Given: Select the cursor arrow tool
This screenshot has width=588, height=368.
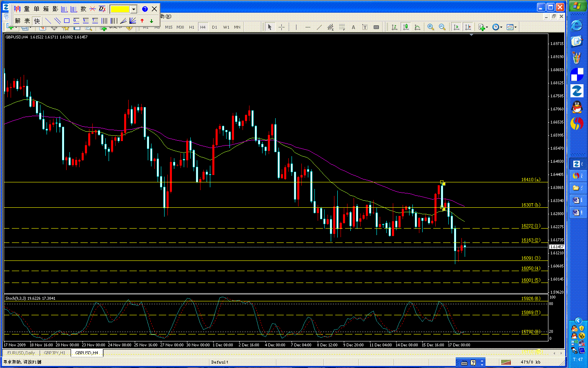Looking at the screenshot, I should tap(269, 27).
